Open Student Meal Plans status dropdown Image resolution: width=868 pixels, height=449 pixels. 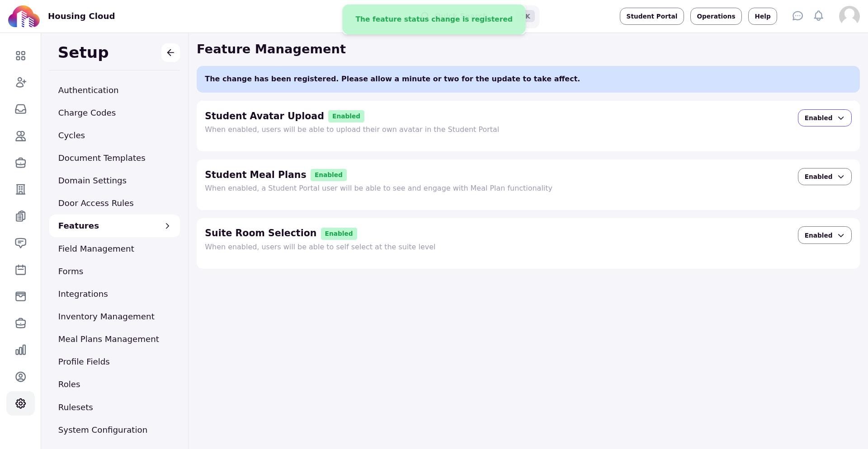824,177
